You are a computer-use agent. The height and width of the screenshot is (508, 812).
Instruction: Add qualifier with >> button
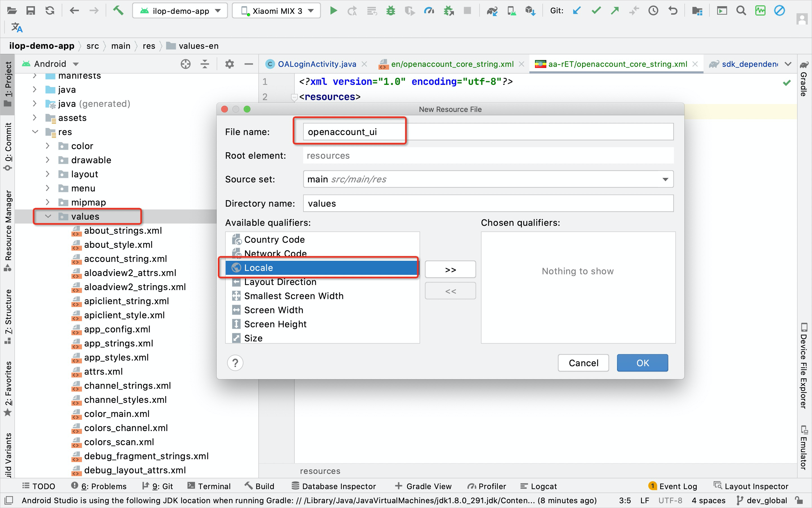(450, 270)
